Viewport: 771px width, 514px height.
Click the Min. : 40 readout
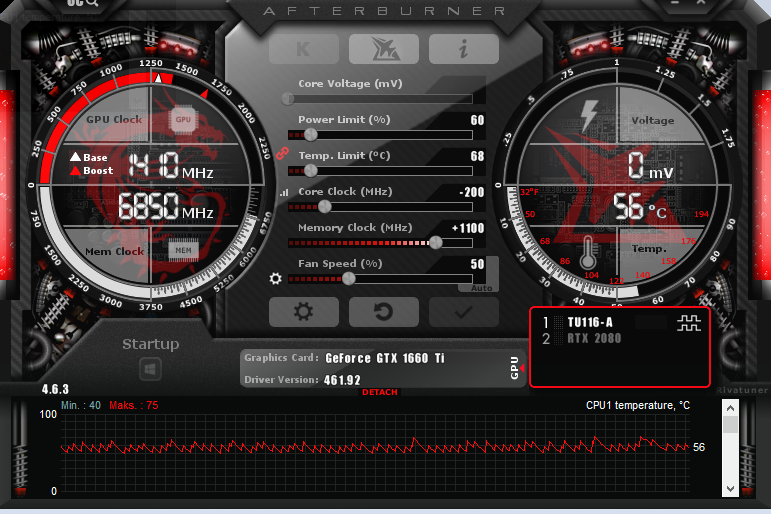(x=81, y=405)
